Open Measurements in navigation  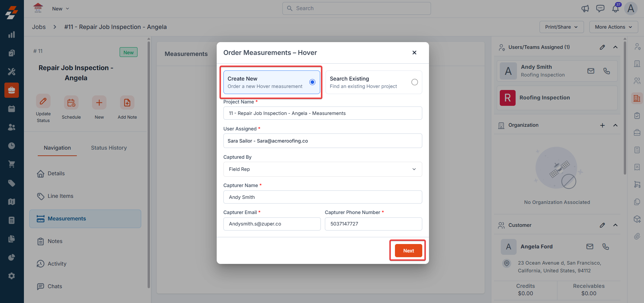(85, 219)
